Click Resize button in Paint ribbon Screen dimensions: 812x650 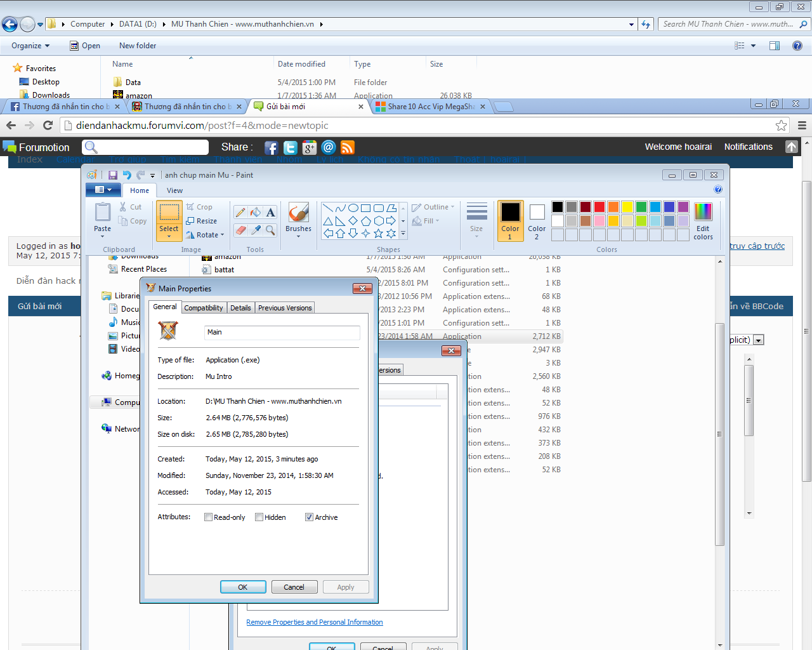point(202,221)
